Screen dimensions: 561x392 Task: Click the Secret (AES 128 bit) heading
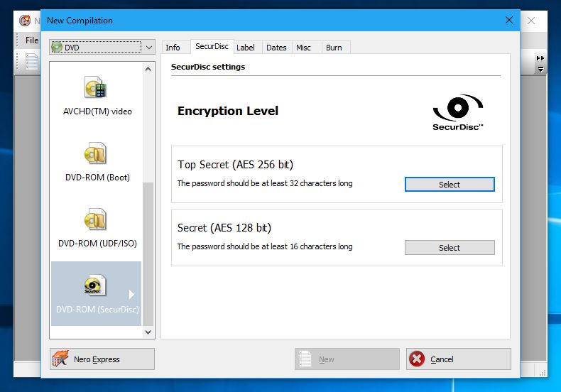click(x=224, y=228)
